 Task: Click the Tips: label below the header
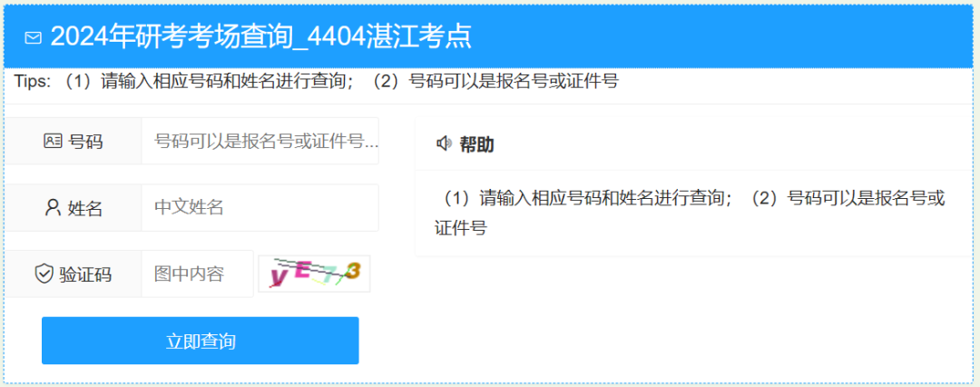pyautogui.click(x=32, y=82)
